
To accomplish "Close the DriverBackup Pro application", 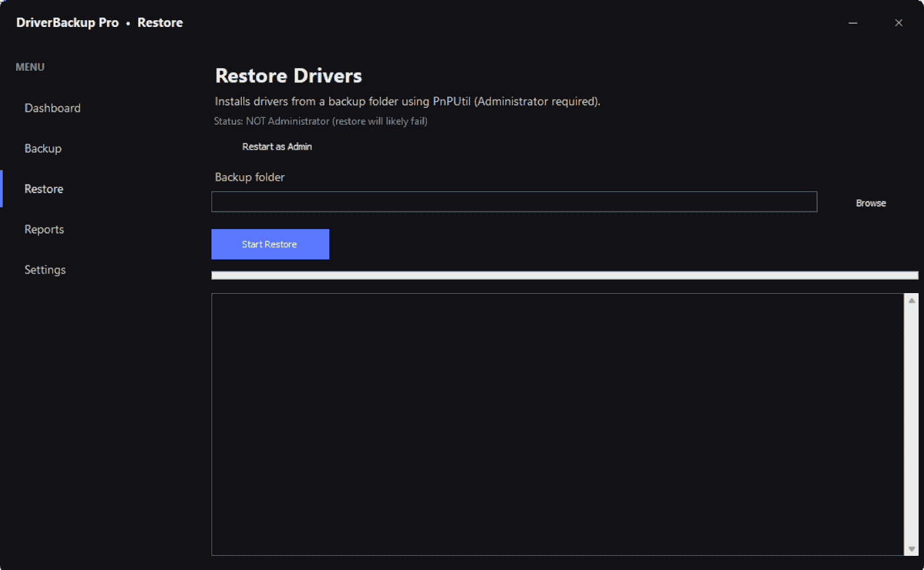I will click(x=898, y=22).
